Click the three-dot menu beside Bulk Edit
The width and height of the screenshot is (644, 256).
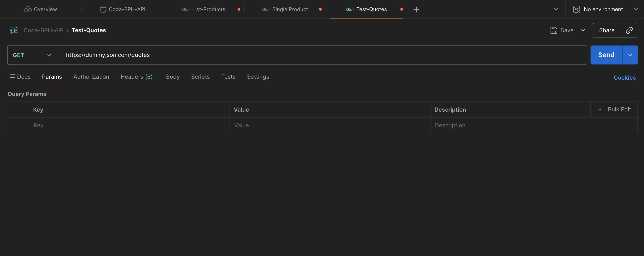[x=599, y=110]
